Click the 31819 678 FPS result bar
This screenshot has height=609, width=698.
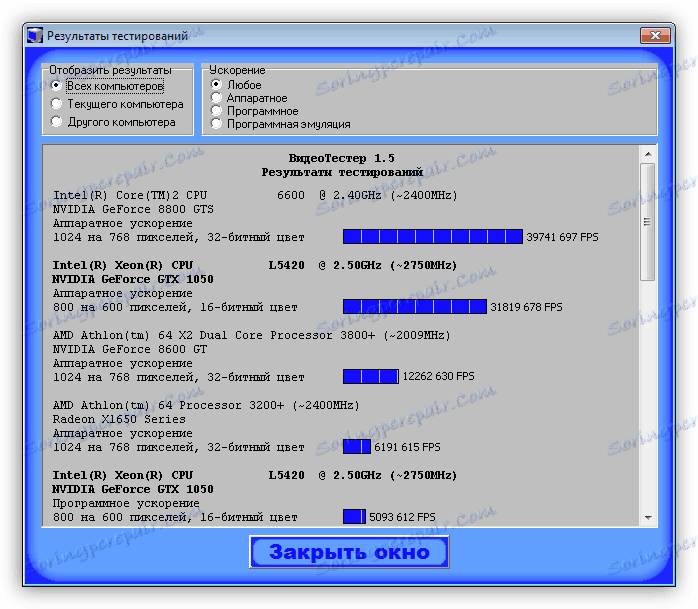pyautogui.click(x=415, y=306)
